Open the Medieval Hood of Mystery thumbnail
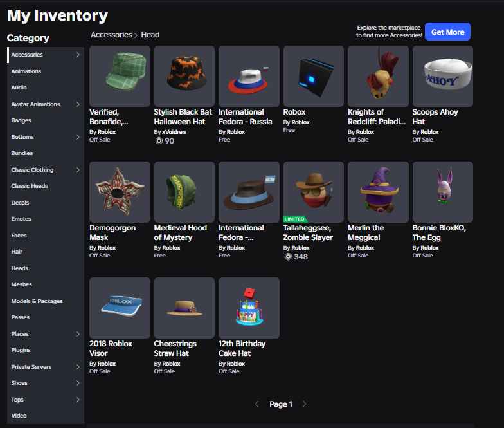This screenshot has height=428, width=504. click(184, 192)
